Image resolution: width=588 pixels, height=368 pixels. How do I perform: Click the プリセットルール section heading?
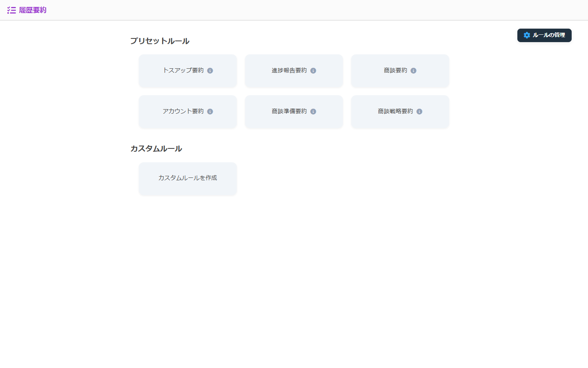(160, 41)
